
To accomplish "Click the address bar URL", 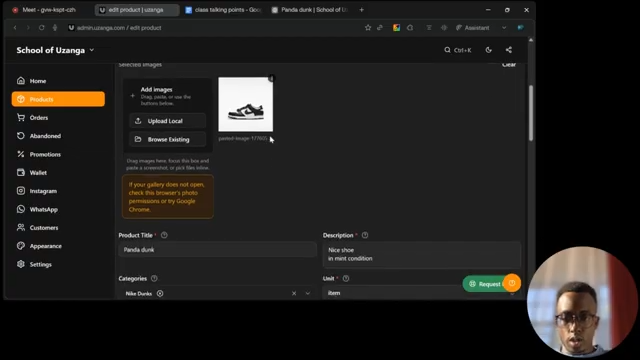I will point(119,28).
